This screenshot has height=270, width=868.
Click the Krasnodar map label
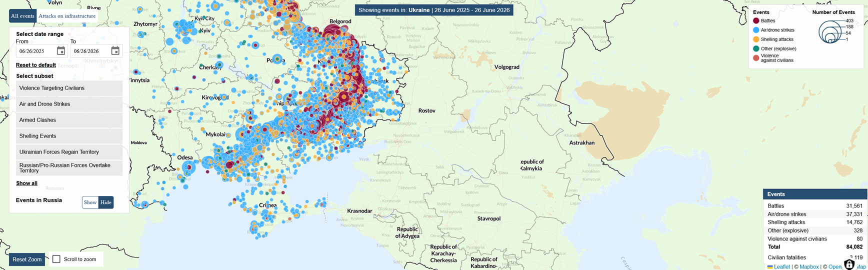[360, 211]
